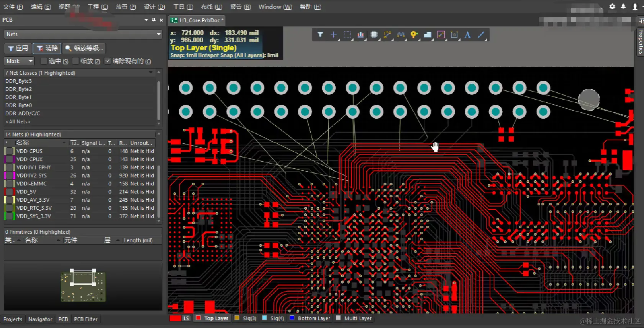Open the selection filter tool in the toolbar

(320, 35)
